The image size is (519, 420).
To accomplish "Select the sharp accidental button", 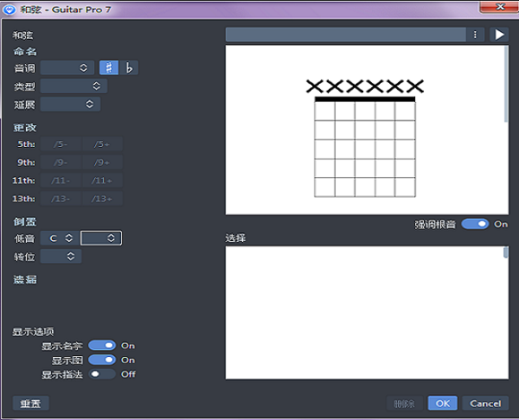I will [108, 67].
